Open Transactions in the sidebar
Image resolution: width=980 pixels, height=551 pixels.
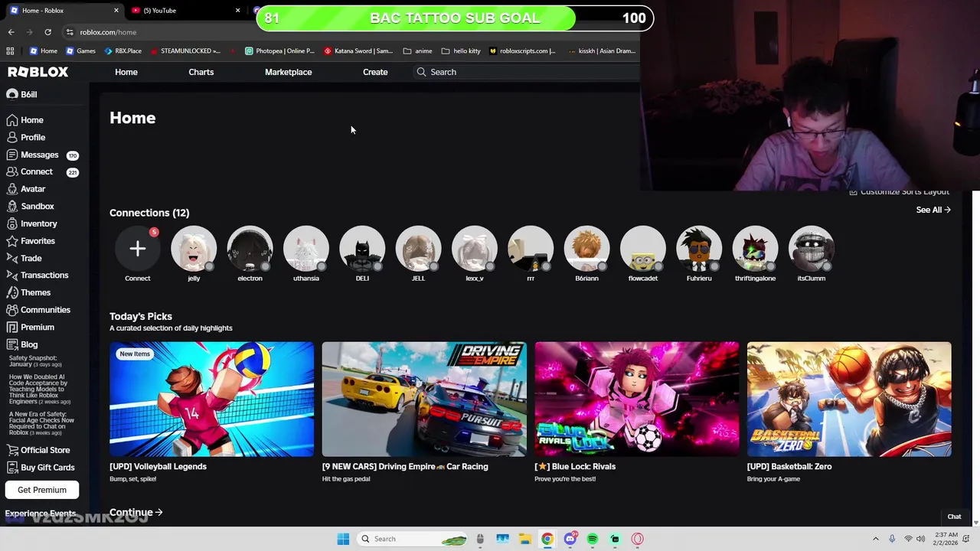(x=38, y=275)
